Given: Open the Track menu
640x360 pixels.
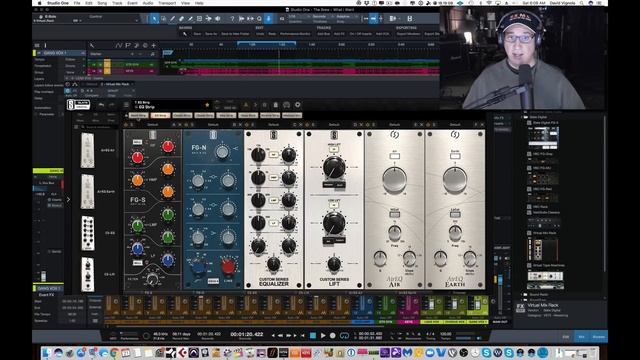Looking at the screenshot, I should point(117,3).
